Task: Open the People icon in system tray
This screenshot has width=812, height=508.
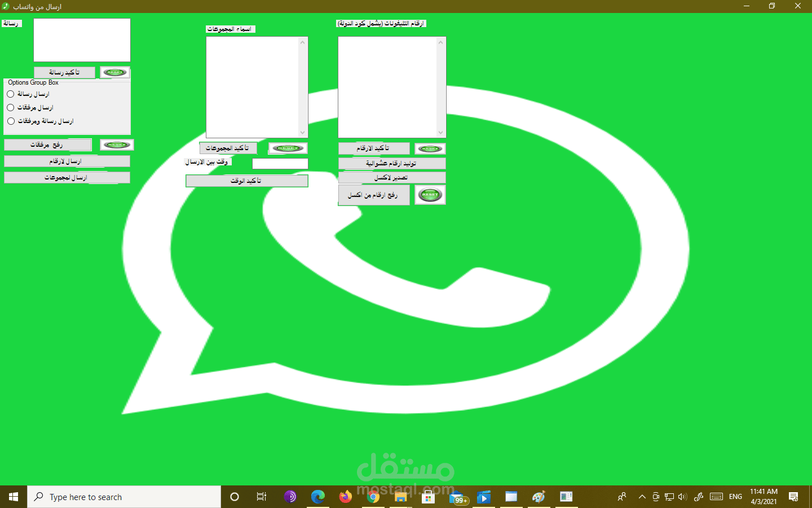Action: click(622, 497)
